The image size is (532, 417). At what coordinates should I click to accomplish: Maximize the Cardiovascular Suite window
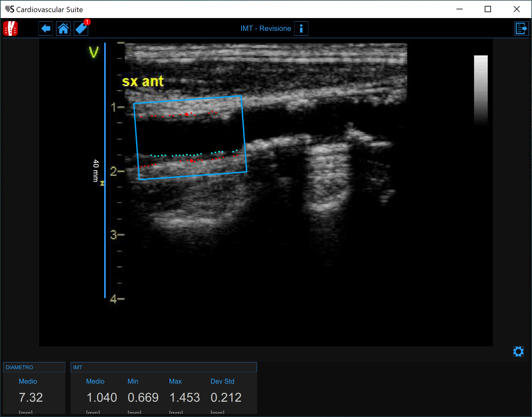pos(488,9)
